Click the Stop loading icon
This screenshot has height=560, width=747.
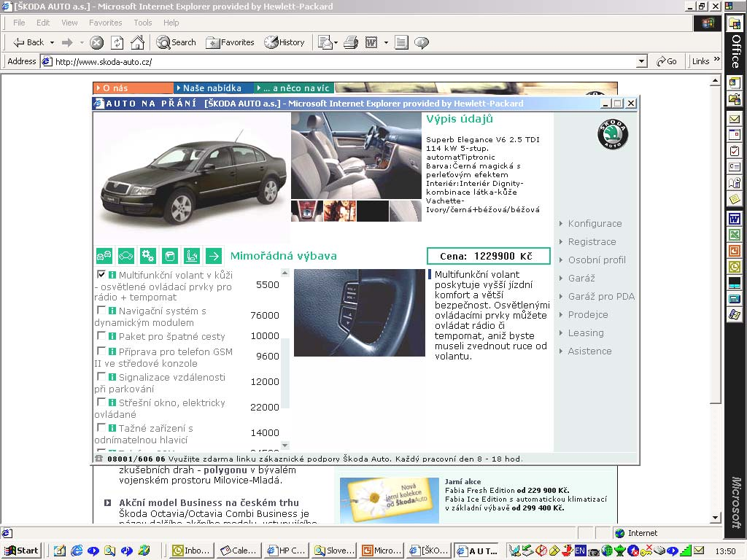pyautogui.click(x=97, y=43)
